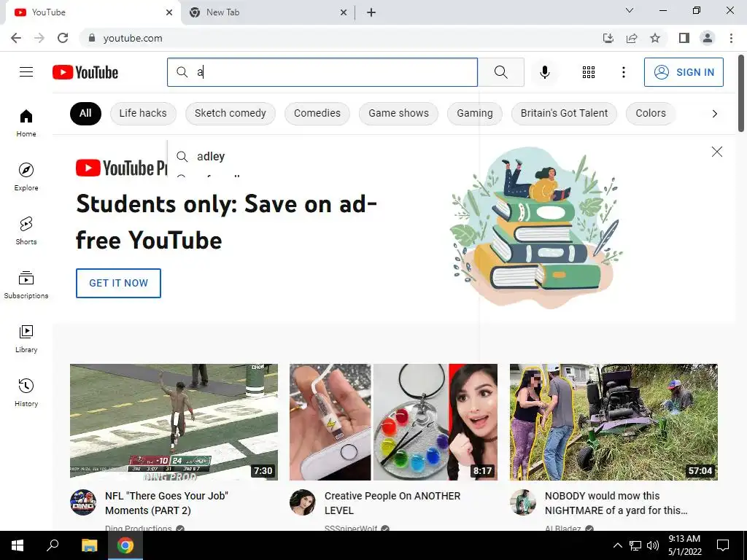The width and height of the screenshot is (747, 560).
Task: Reload the YouTube page
Action: [63, 38]
